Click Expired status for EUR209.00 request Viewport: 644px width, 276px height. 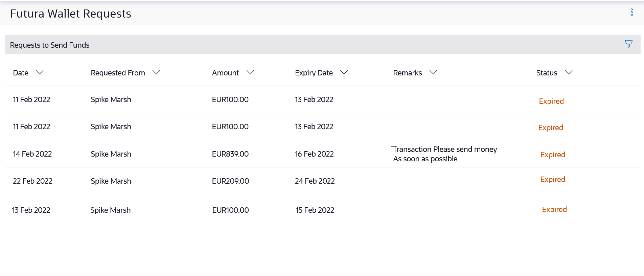552,179
